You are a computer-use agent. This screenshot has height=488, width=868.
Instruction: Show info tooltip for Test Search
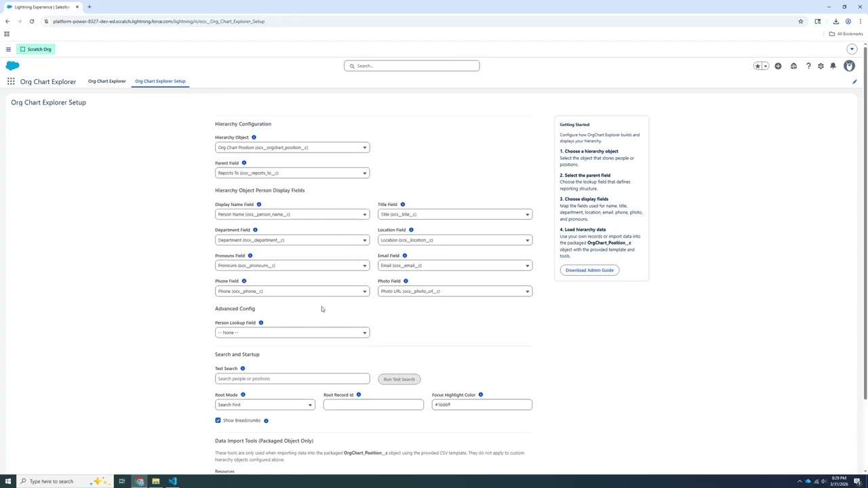coord(243,369)
